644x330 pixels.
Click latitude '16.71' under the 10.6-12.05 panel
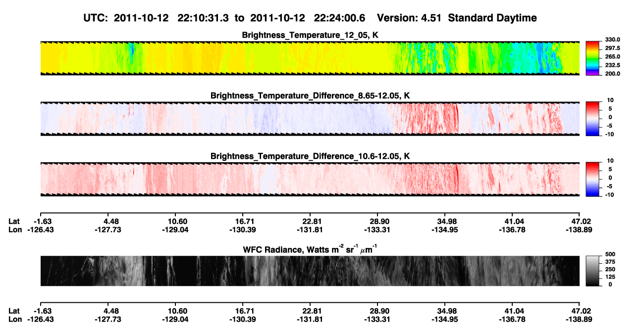point(242,221)
